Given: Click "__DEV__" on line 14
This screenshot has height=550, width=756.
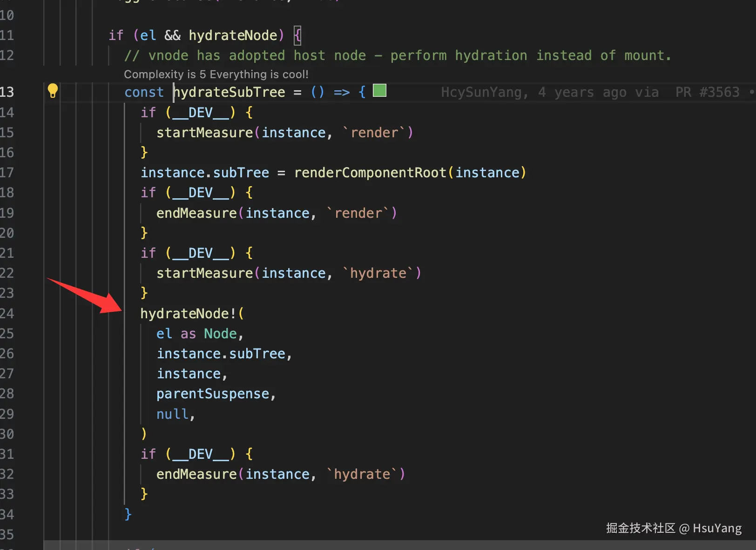Looking at the screenshot, I should tap(201, 113).
